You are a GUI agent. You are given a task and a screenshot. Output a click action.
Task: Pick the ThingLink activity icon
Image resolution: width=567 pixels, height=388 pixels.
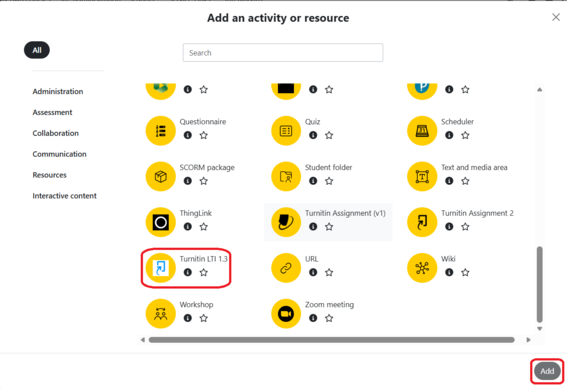pos(161,222)
